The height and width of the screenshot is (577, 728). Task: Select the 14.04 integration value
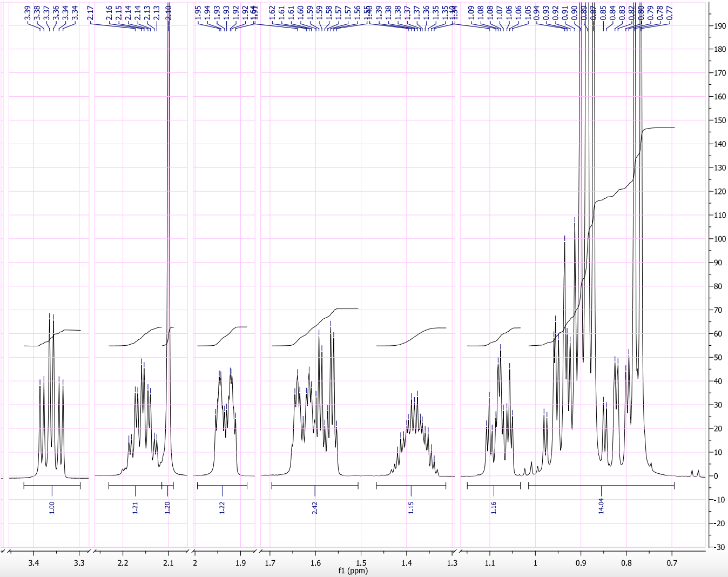[x=601, y=508]
